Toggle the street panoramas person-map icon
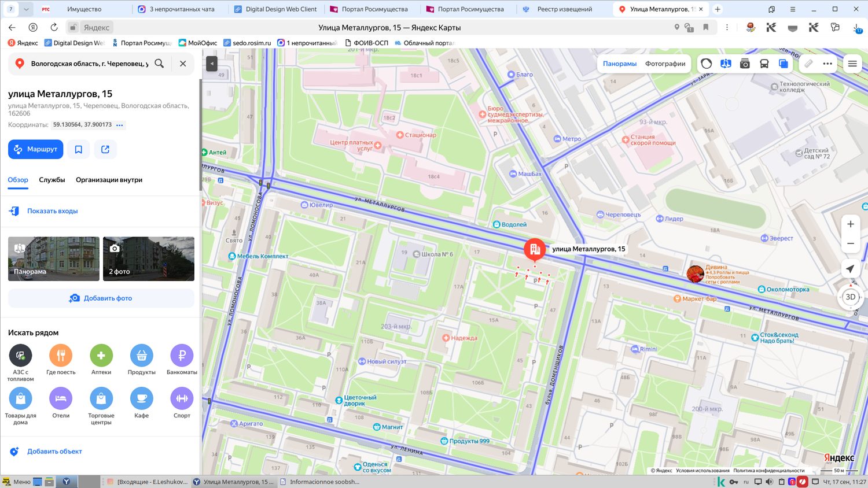Screen dimensions: 868x488 click(x=726, y=64)
